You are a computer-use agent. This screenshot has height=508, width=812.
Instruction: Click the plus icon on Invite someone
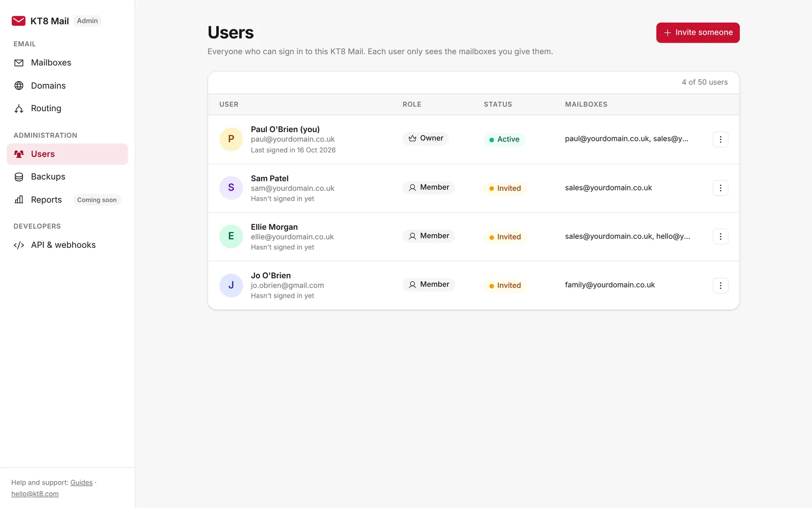(667, 33)
